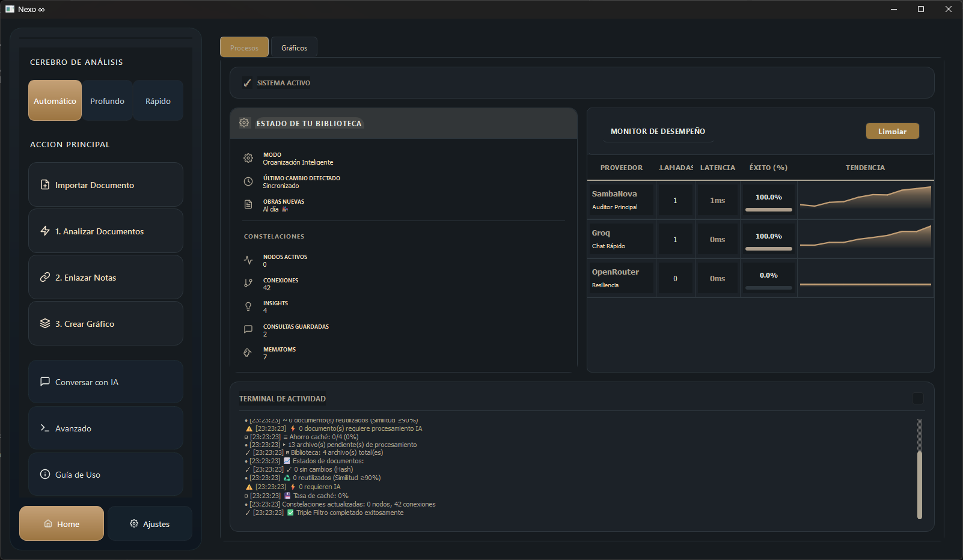Start 1. Analizar Documentos

(106, 231)
